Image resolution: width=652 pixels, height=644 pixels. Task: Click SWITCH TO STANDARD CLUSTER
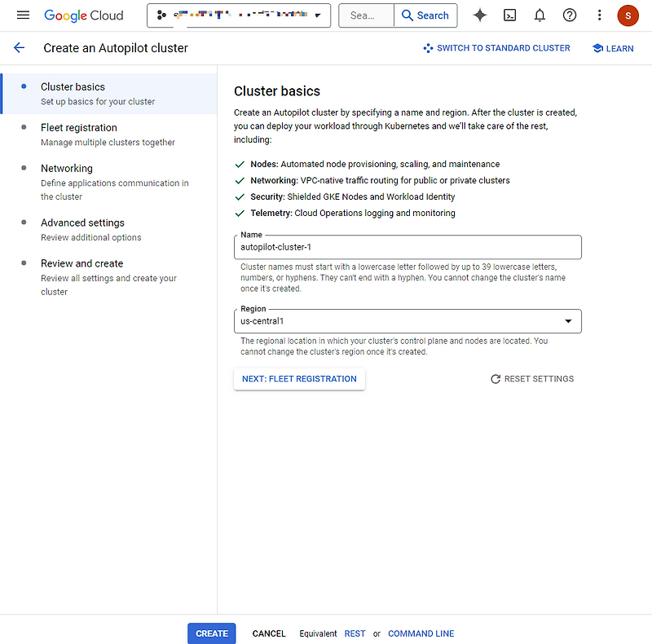[x=497, y=48]
